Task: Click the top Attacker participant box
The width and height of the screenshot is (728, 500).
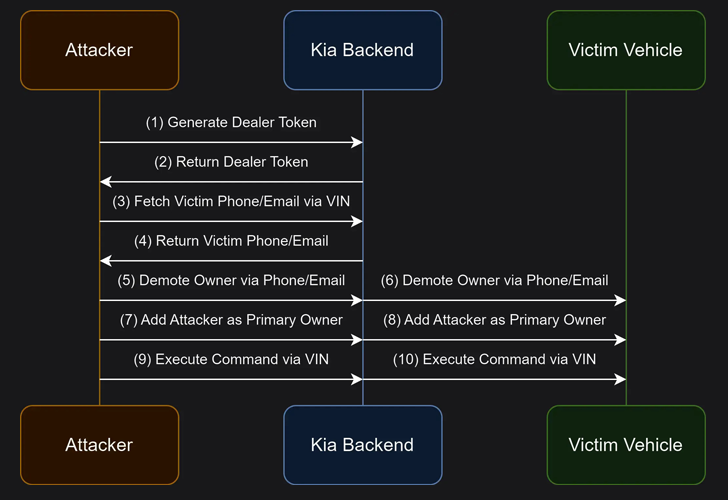Action: (99, 50)
